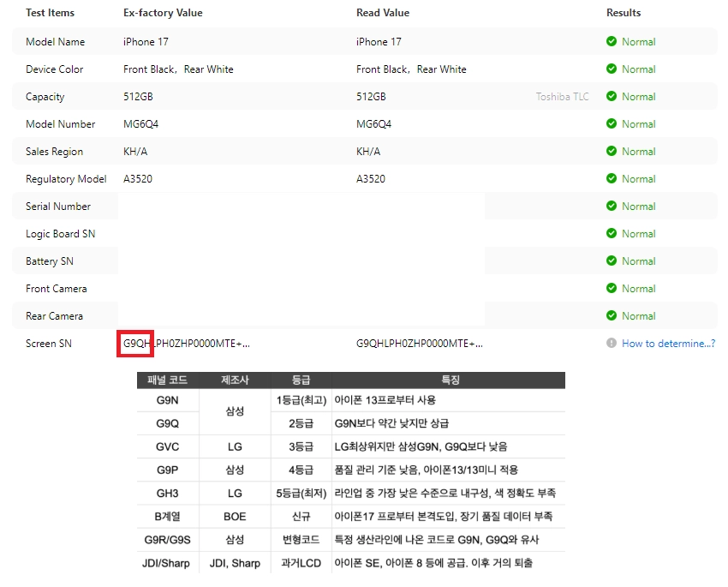Click ex-factory Screen SN value G9QHLPH0ZHP0000MTE
This screenshot has width=728, height=587.
[x=186, y=343]
